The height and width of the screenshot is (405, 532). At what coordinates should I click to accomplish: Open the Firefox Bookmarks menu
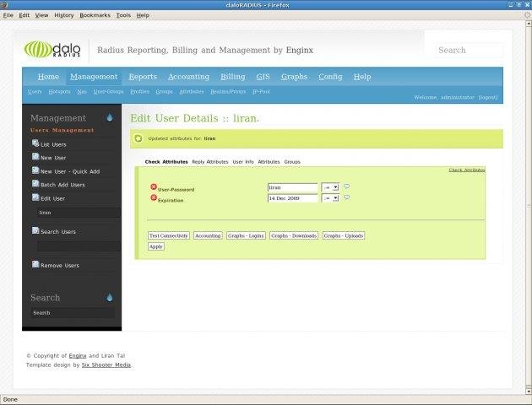tap(95, 15)
